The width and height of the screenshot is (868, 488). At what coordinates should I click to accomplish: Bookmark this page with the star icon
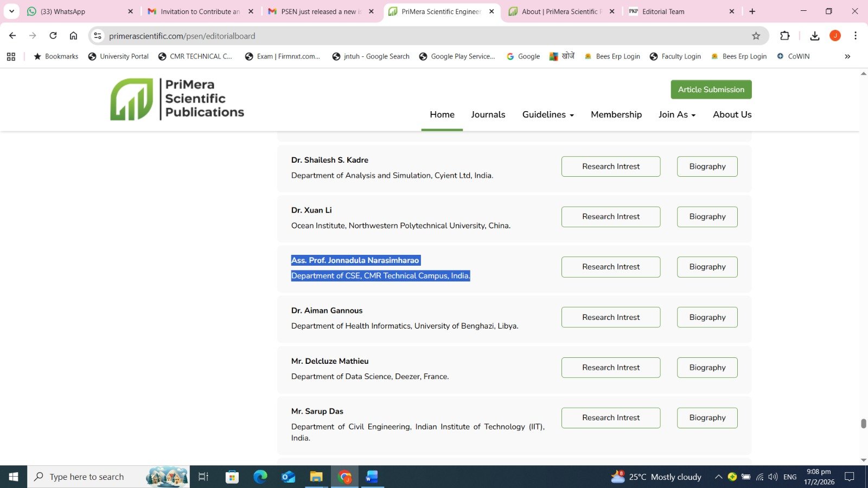pyautogui.click(x=756, y=36)
